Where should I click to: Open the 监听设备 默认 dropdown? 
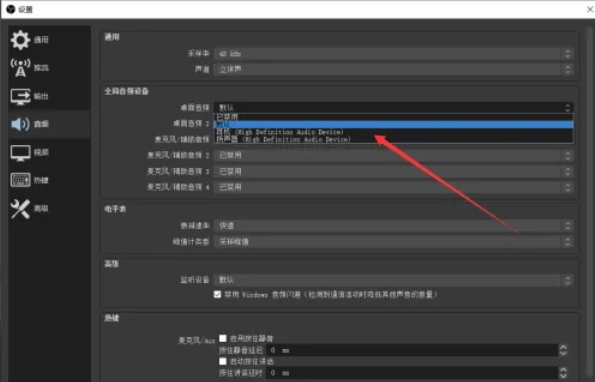[x=393, y=280]
